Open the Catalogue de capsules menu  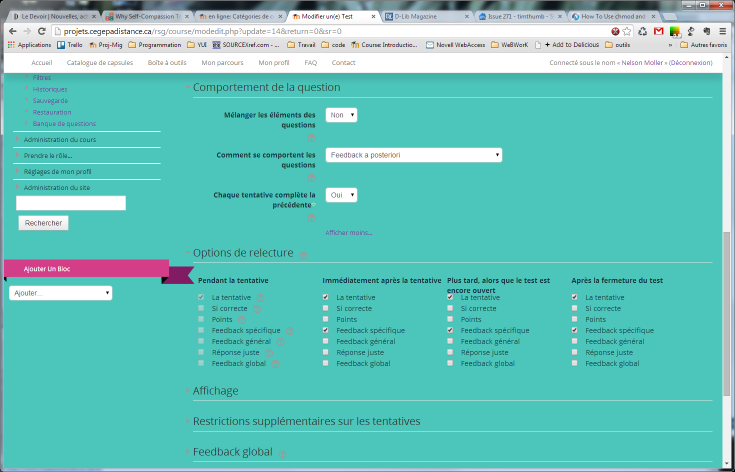tap(100, 63)
